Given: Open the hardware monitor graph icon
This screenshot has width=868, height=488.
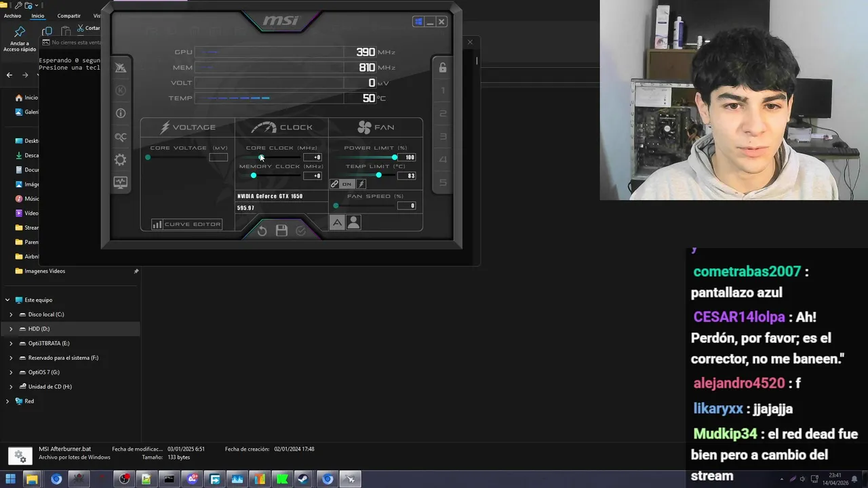Looking at the screenshot, I should click(x=121, y=182).
